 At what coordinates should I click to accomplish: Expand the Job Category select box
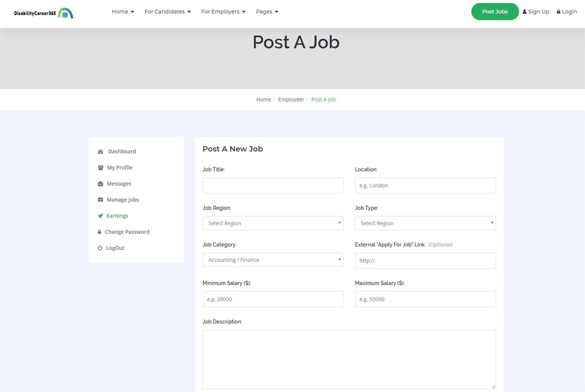pyautogui.click(x=273, y=260)
